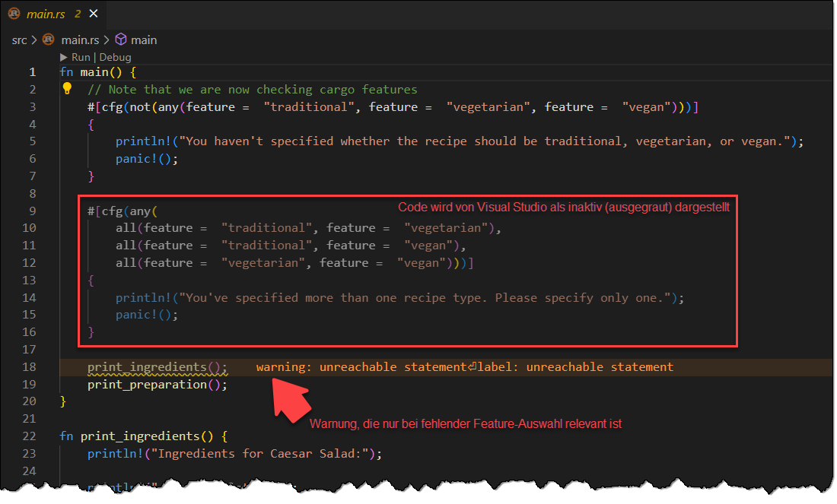
Task: Close the main.rs editor tab
Action: (93, 14)
